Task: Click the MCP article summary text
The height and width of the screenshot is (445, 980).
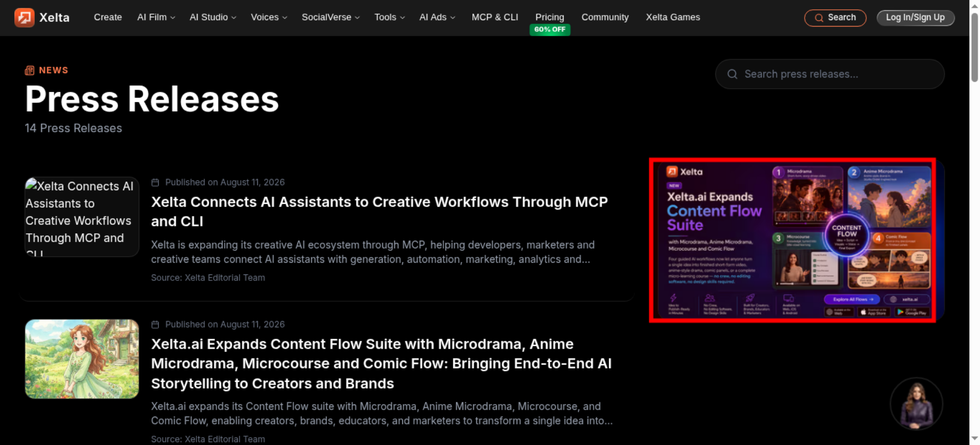Action: pyautogui.click(x=373, y=252)
